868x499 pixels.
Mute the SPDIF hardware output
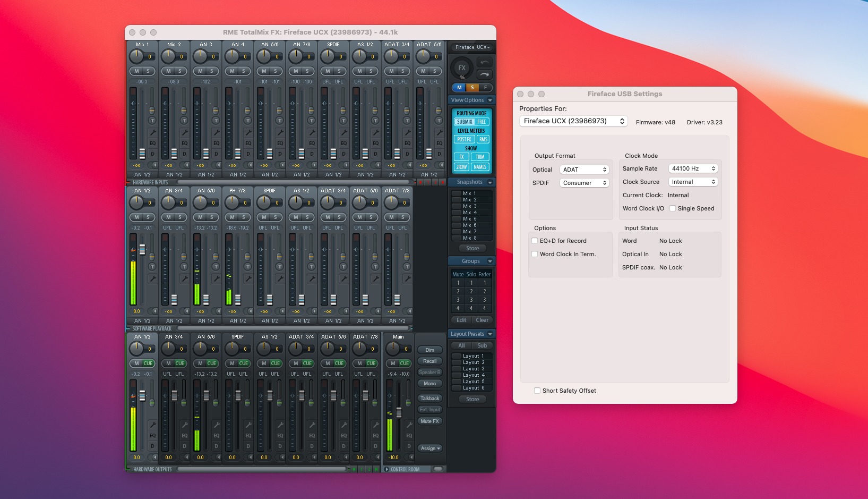point(232,363)
